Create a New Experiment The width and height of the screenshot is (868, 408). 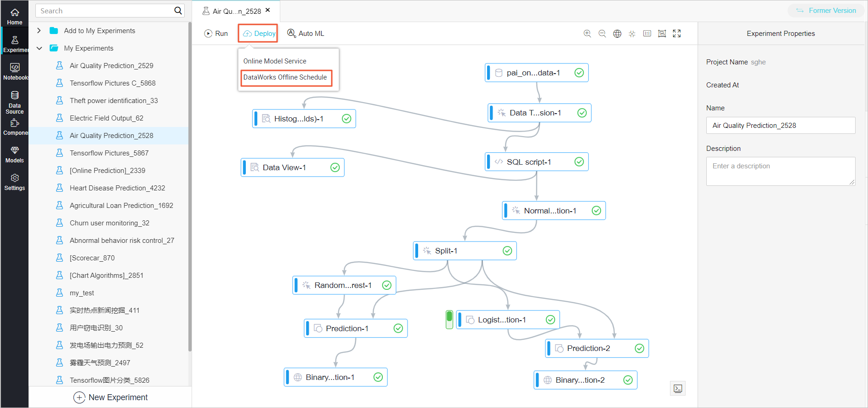[110, 397]
